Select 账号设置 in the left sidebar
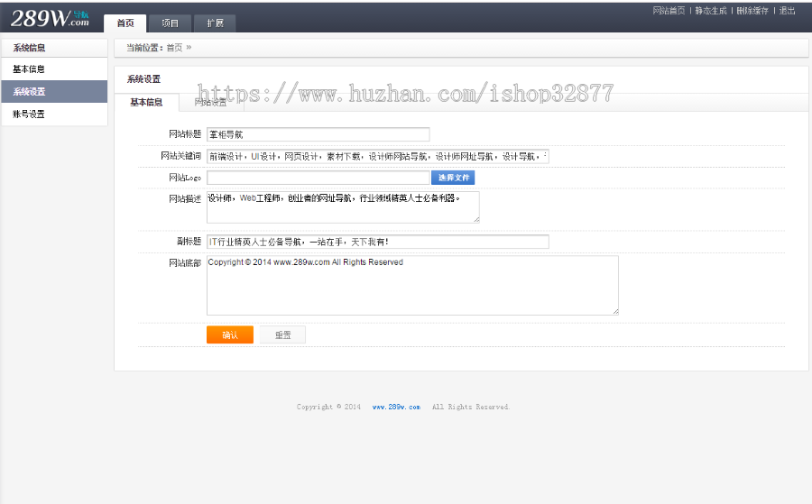The height and width of the screenshot is (504, 812). click(x=54, y=114)
